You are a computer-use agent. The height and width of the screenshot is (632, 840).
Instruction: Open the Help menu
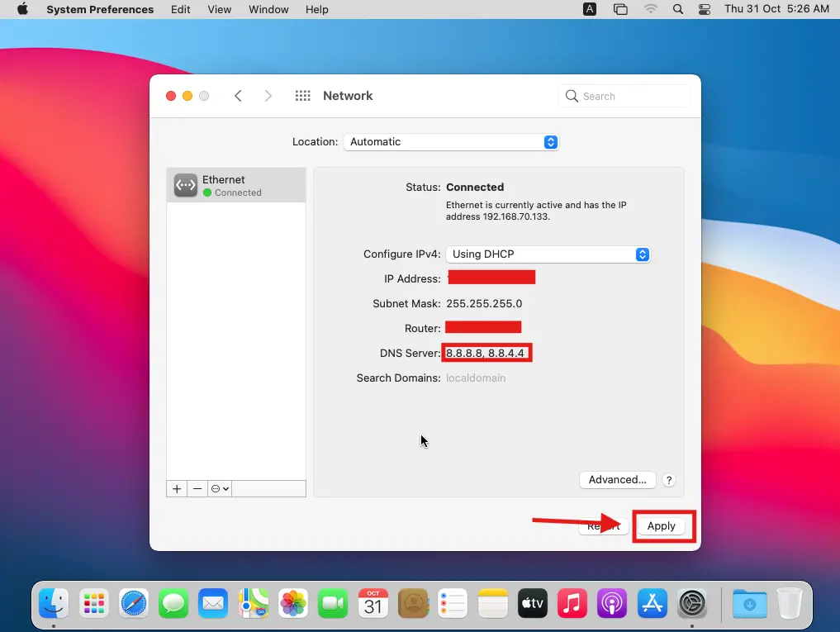[x=317, y=9]
